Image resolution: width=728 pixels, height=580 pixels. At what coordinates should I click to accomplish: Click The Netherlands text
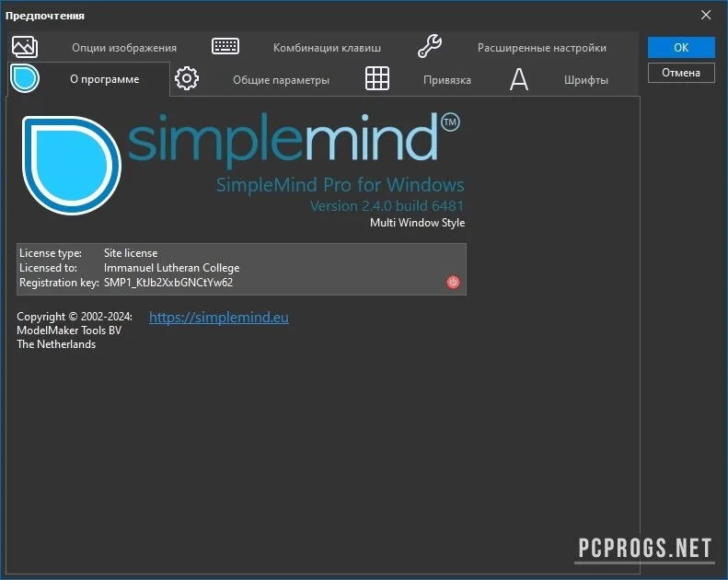coord(56,344)
